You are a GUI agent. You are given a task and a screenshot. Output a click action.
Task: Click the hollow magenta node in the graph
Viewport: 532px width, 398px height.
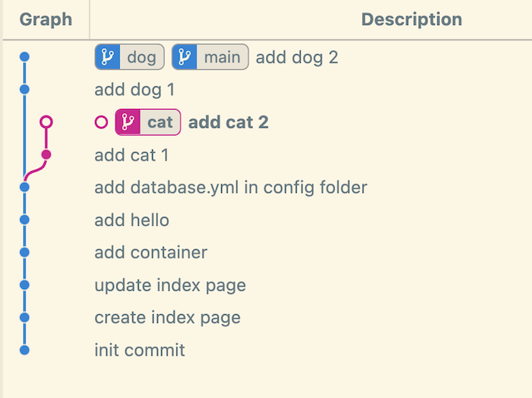coord(47,122)
